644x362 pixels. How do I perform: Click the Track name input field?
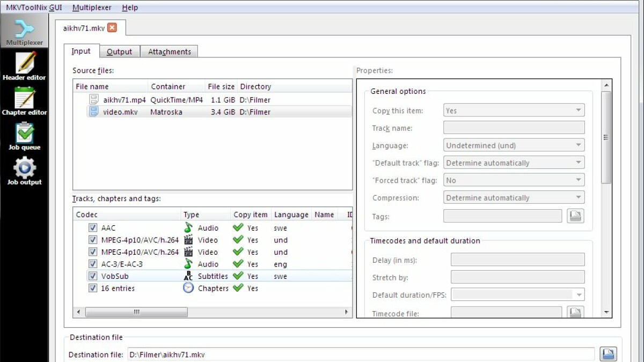coord(514,128)
